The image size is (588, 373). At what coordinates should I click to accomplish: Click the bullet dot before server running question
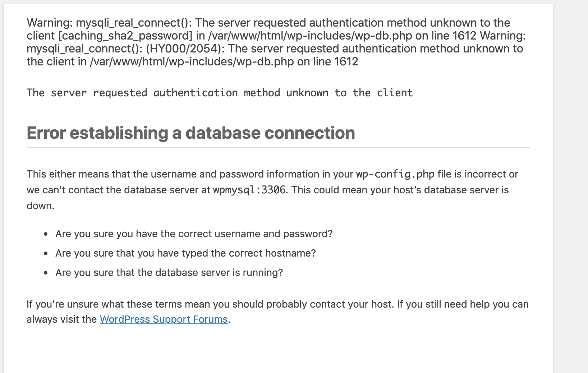click(46, 273)
